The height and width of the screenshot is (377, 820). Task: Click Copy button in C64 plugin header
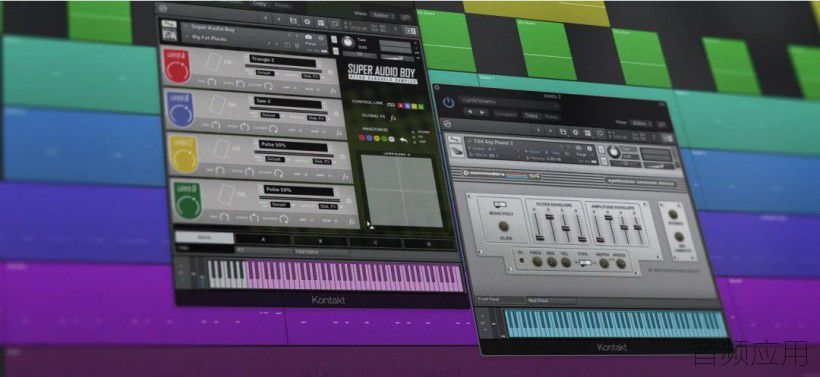click(x=532, y=115)
